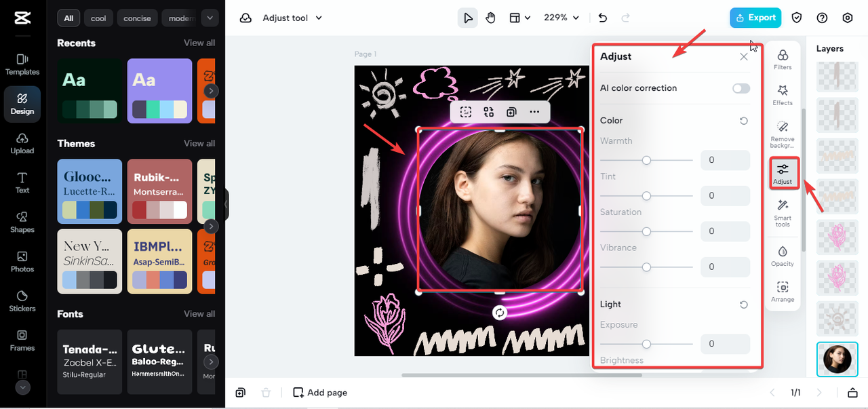Select the hand pan tool
Screen dimensions: 868x409
[x=490, y=18]
